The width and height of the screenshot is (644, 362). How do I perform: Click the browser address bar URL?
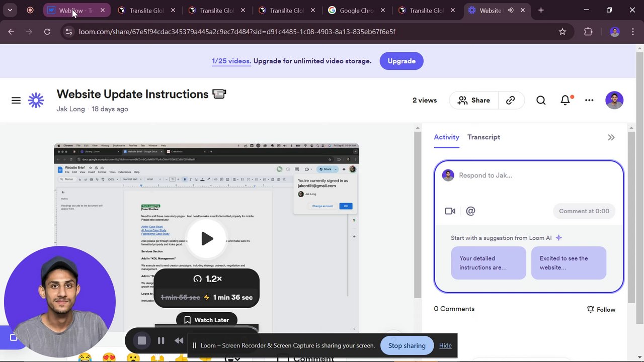click(x=237, y=32)
